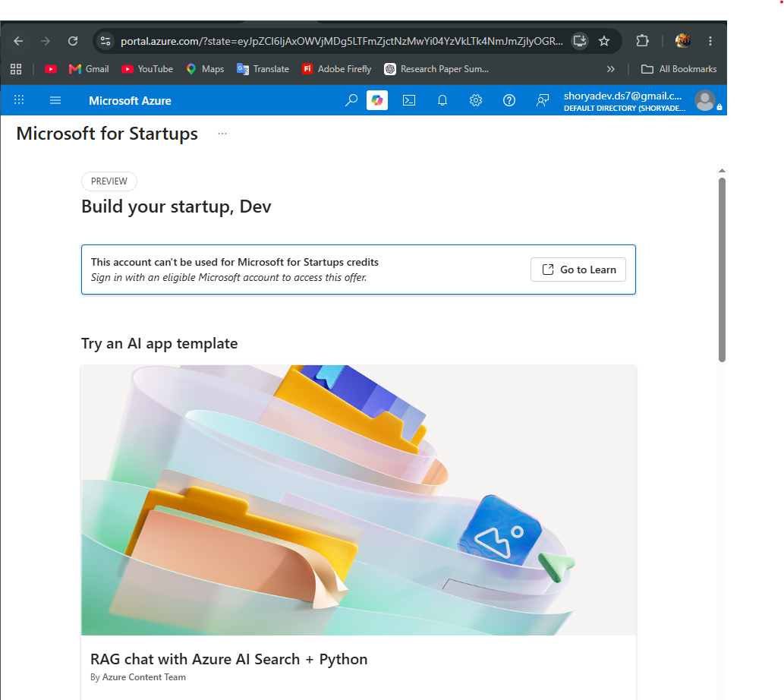Screen dimensions: 784x700
Task: Install app icon in the address bar
Action: pyautogui.click(x=580, y=41)
